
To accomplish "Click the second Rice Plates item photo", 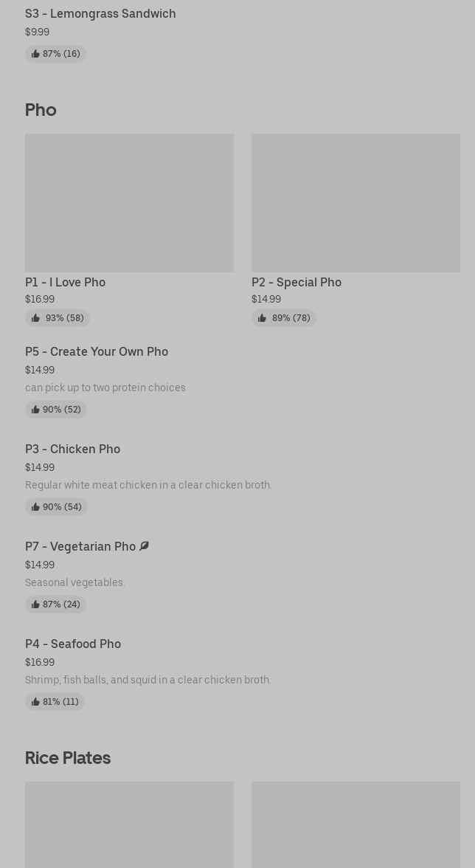I will pyautogui.click(x=356, y=824).
